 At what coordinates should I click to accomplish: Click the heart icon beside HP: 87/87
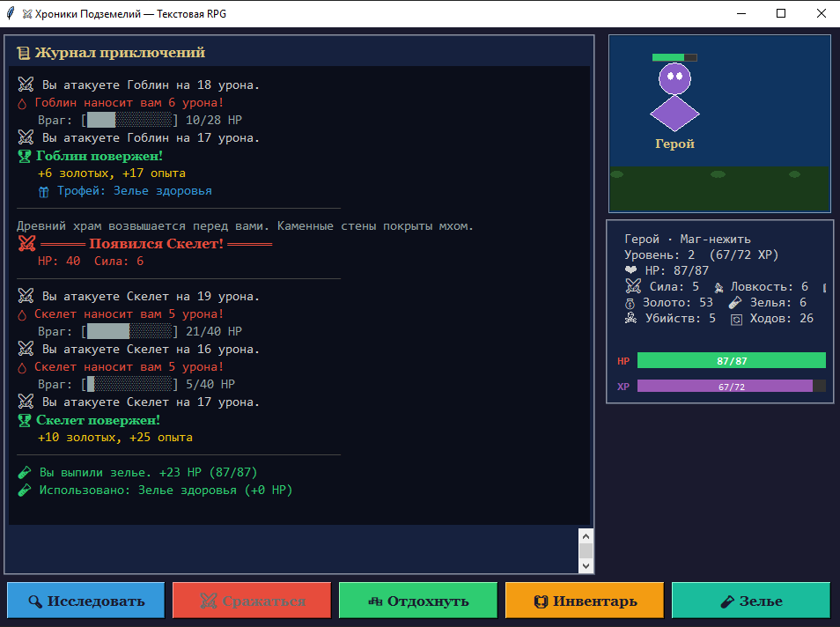(x=630, y=271)
